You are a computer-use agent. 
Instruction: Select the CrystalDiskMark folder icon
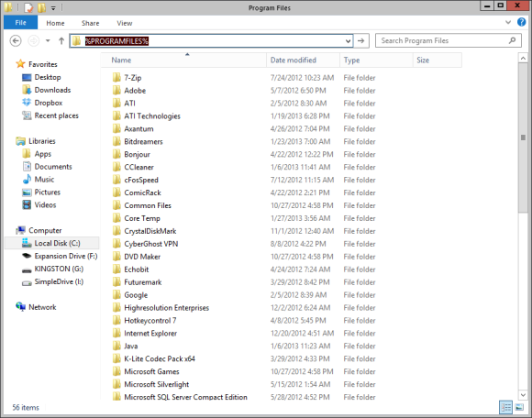coord(116,231)
